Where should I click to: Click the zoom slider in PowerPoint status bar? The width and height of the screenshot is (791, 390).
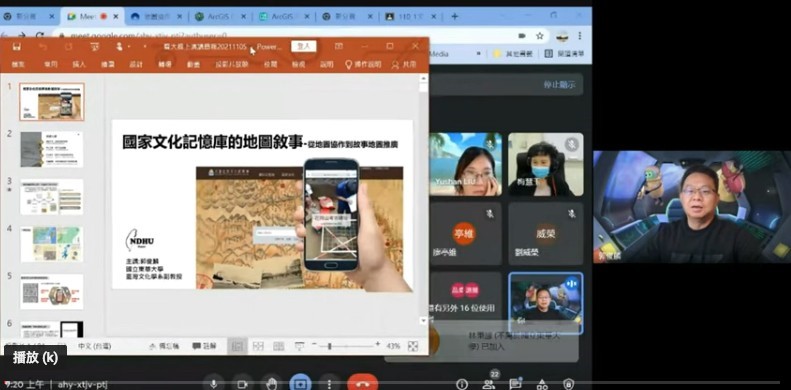346,346
